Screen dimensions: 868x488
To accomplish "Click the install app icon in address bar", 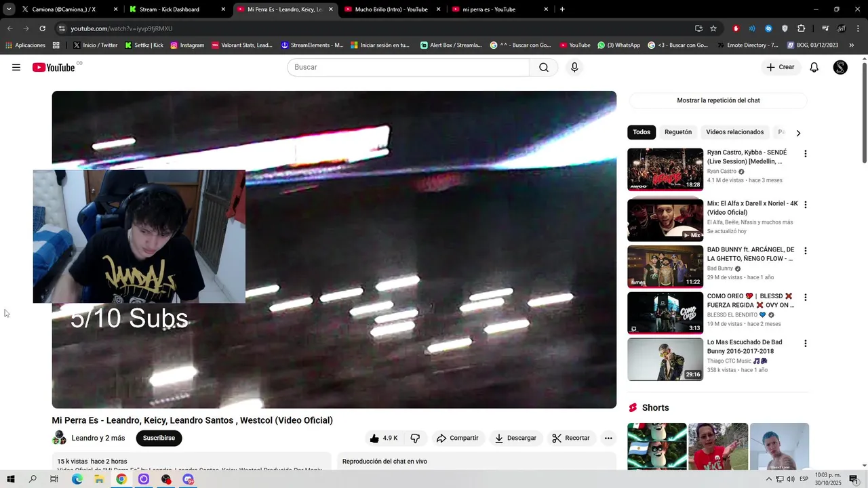I will 698,28.
